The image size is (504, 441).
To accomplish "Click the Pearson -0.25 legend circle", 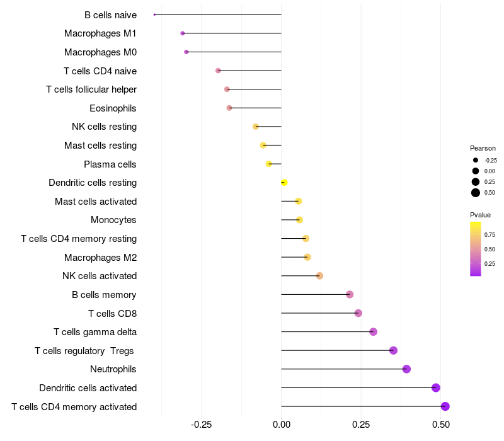I will 476,160.
